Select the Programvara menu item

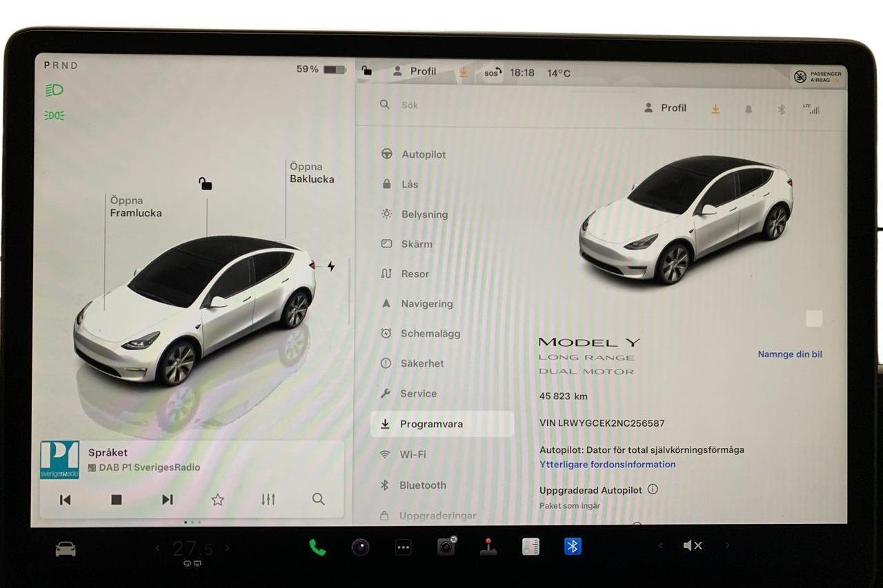[x=442, y=424]
